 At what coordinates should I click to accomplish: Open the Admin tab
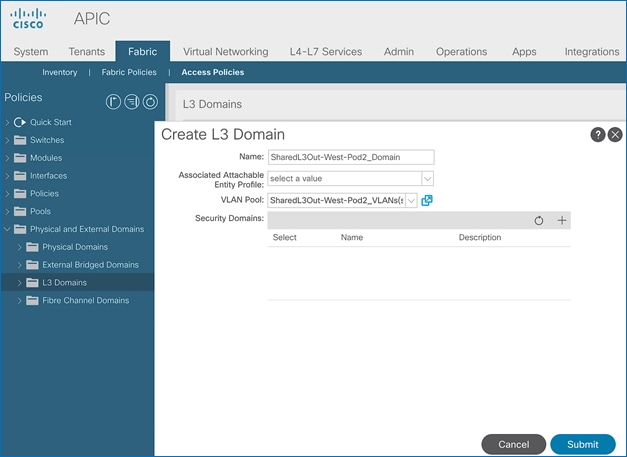pos(399,52)
